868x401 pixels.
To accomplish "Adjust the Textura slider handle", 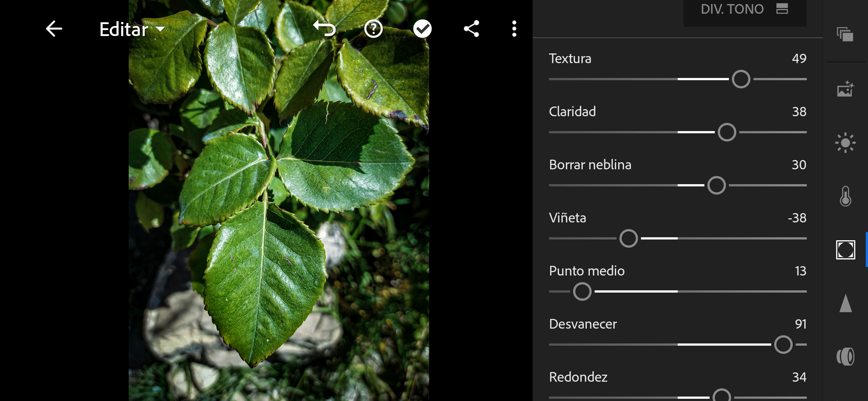I will (x=741, y=79).
